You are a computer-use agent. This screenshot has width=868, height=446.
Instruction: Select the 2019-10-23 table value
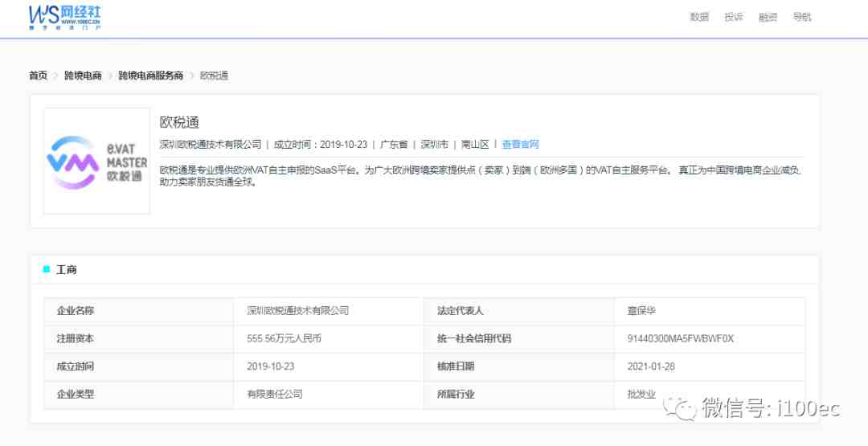coord(271,366)
